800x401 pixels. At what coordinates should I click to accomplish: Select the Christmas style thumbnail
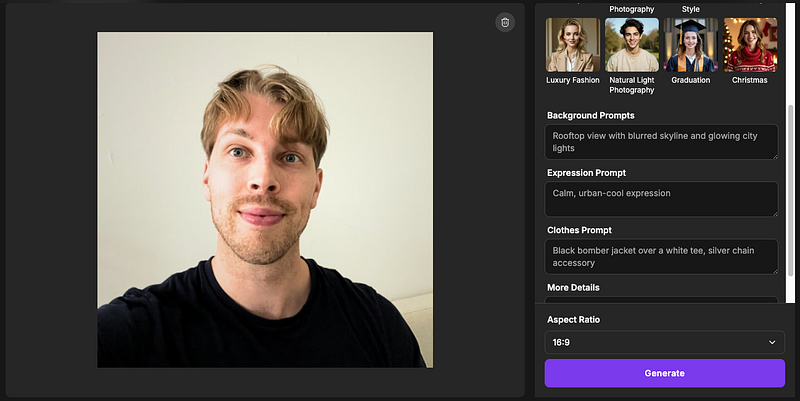[750, 45]
